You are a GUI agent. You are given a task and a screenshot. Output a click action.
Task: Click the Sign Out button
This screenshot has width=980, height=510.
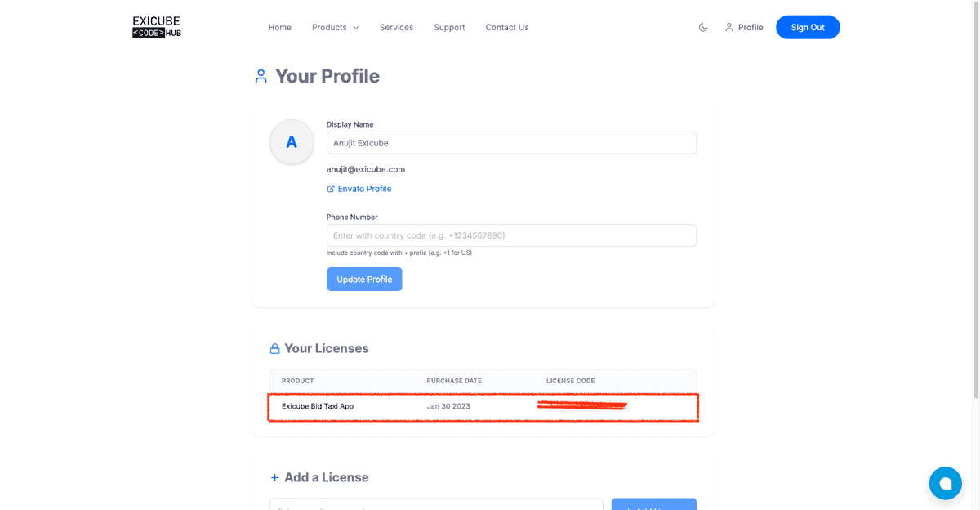click(x=808, y=27)
